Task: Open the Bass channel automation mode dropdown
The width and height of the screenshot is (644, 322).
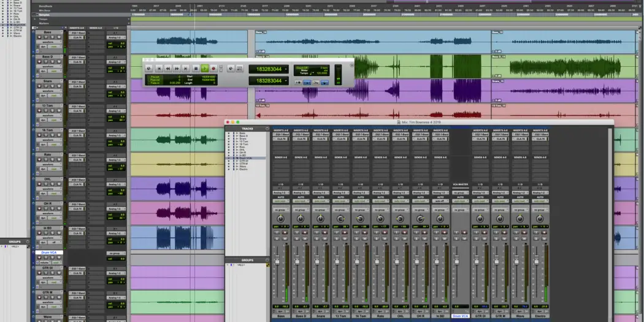Action: coord(280,201)
